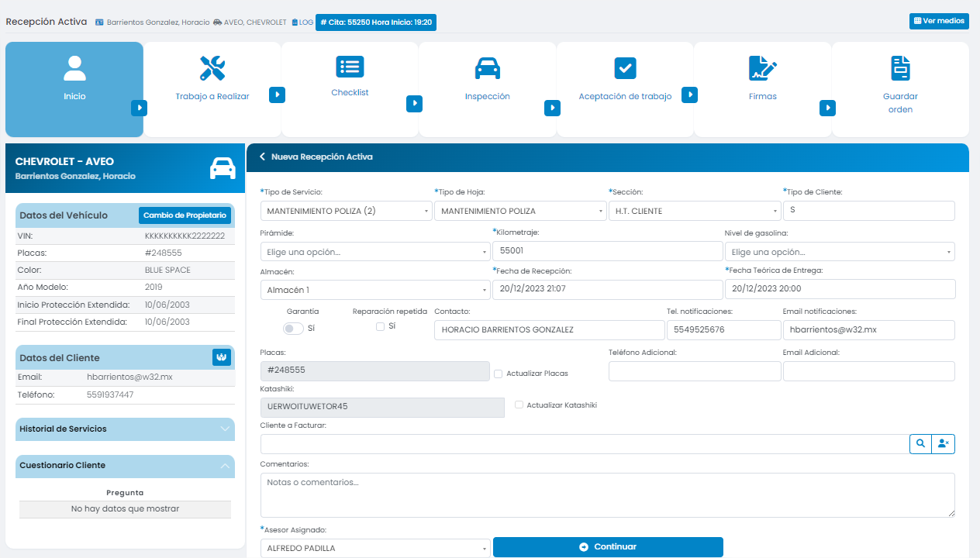The image size is (980, 558).
Task: Click the arrow button on the Inspección step
Action: coord(552,108)
